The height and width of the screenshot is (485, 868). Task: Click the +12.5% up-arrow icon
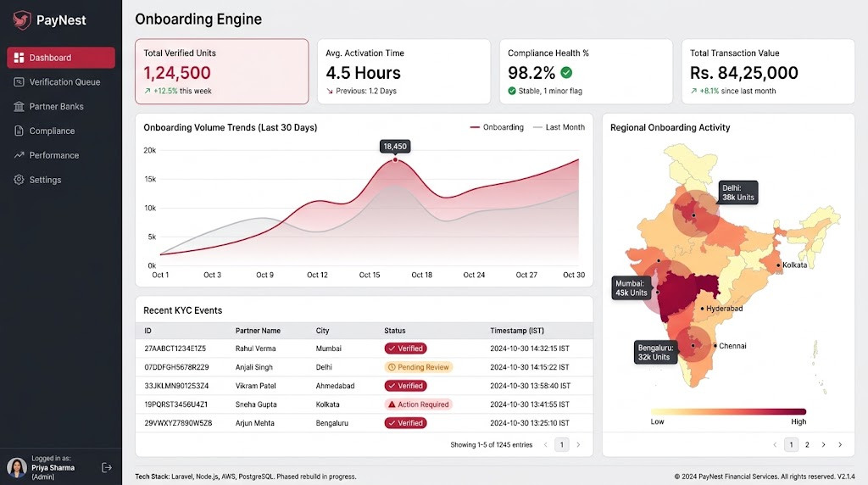pyautogui.click(x=147, y=91)
